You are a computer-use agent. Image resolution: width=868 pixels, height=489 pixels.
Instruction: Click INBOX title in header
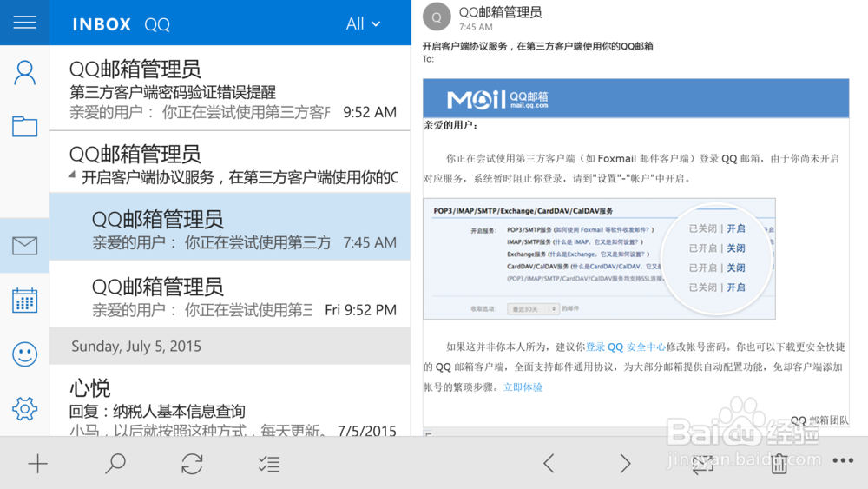[102, 24]
